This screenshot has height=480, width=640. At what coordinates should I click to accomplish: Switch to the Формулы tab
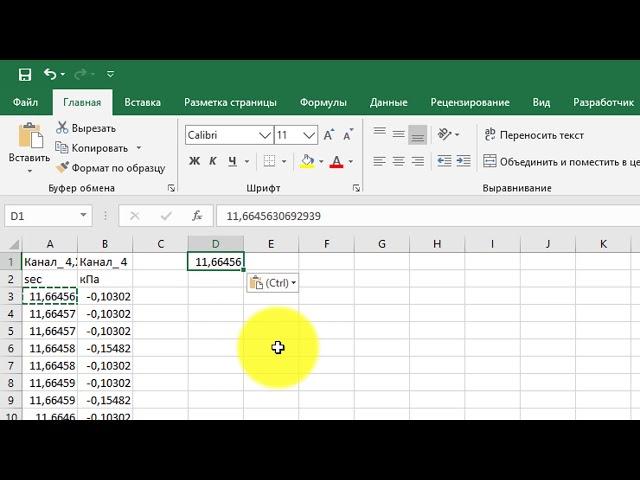pos(323,102)
